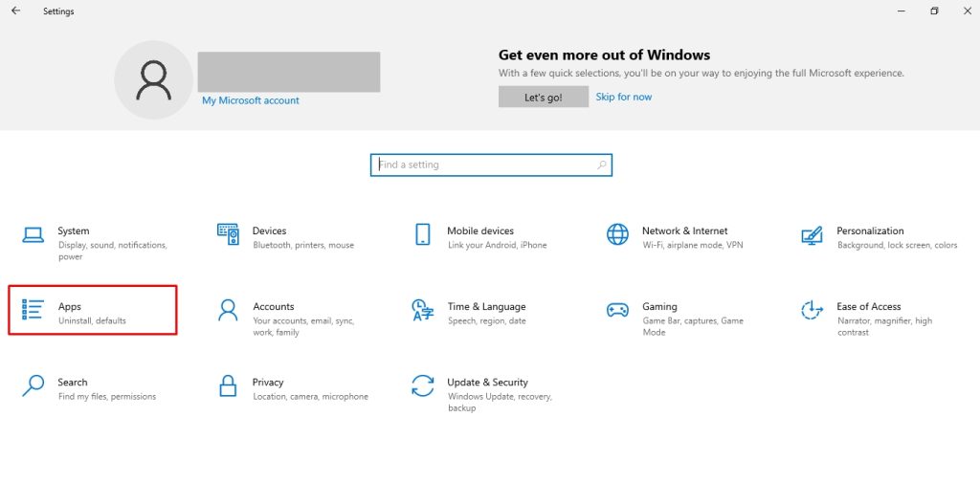Click the magnifier icon in search box
The image size is (980, 483).
(601, 165)
